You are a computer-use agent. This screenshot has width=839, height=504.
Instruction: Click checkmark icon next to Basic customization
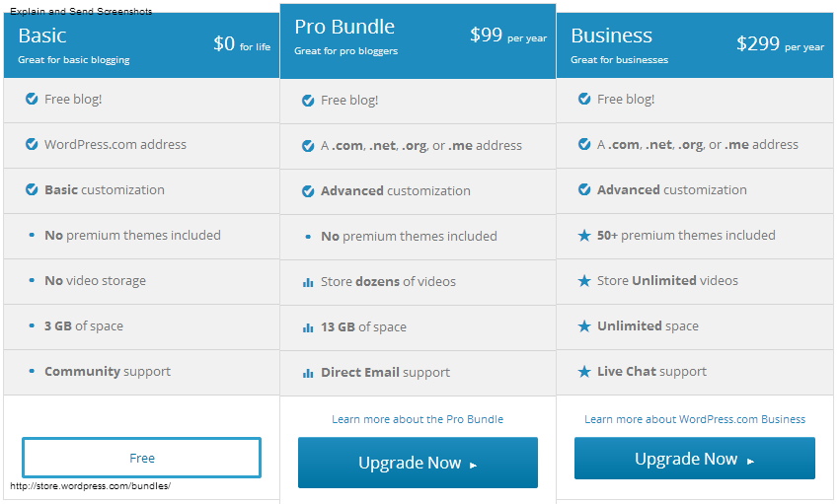point(32,189)
